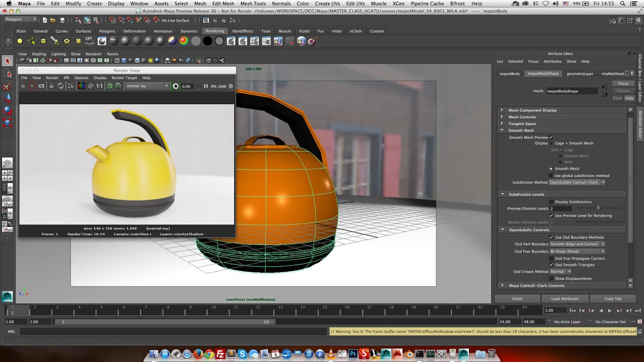The image size is (644, 362).
Task: Click the Load Attributes button
Action: (x=565, y=298)
